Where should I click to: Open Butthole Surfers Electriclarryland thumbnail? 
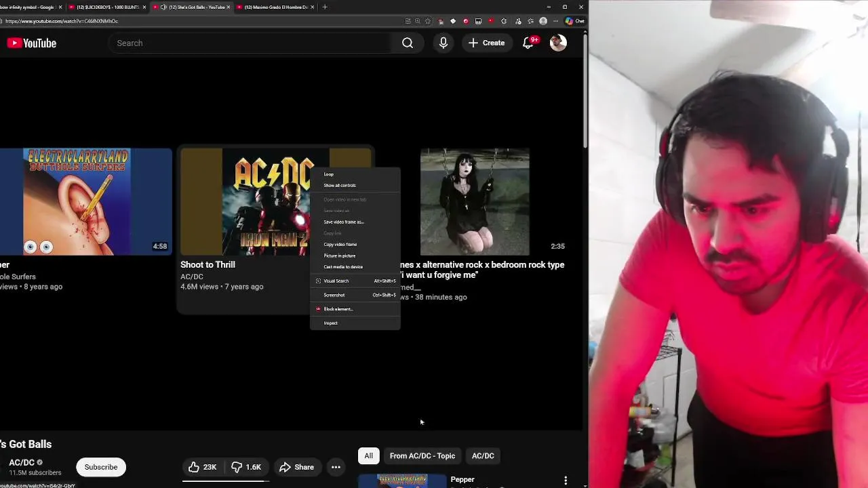(85, 202)
